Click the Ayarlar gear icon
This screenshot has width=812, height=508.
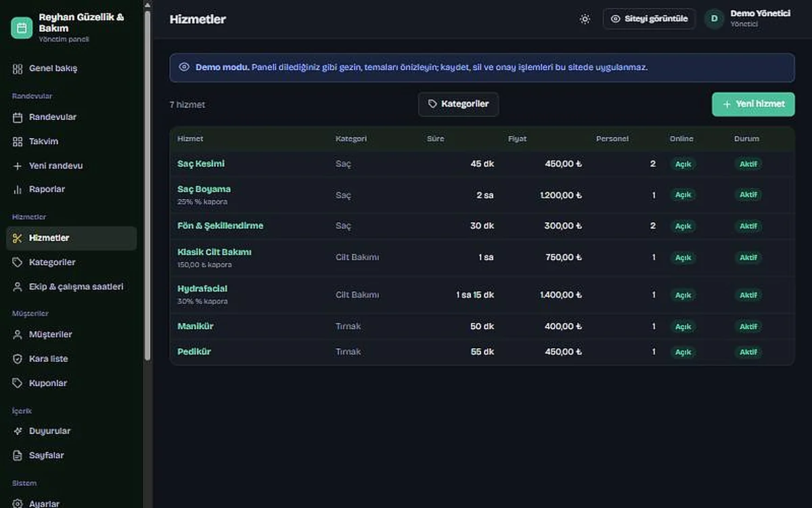tap(18, 504)
